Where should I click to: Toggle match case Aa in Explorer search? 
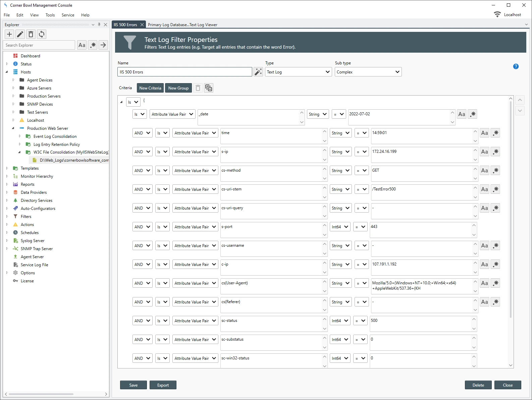click(82, 45)
